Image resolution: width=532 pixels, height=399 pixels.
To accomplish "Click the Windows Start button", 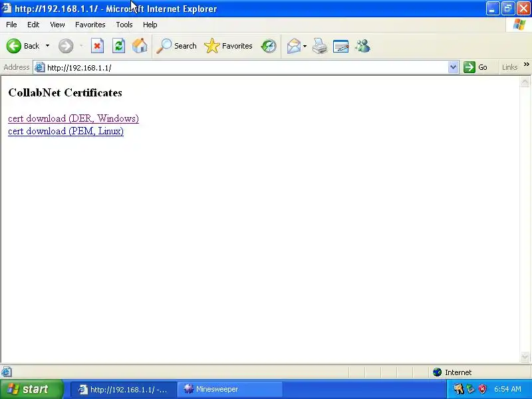I will 31,389.
